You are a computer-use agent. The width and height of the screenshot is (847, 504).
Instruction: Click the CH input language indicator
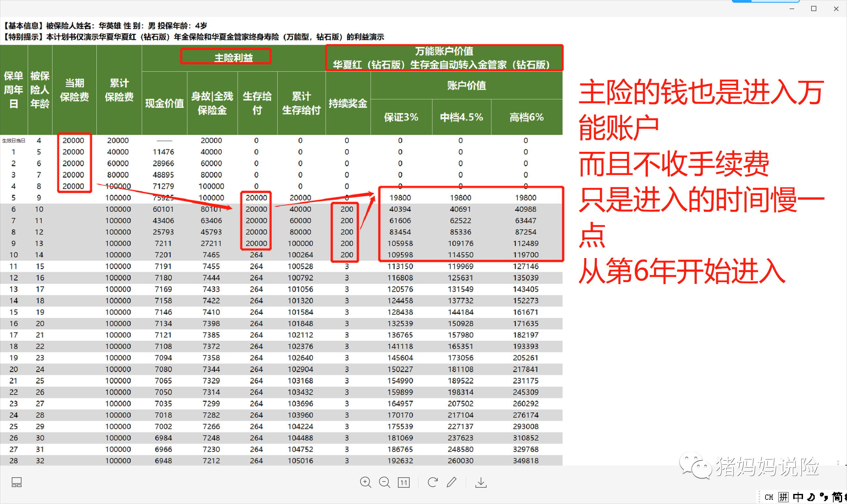(x=769, y=497)
